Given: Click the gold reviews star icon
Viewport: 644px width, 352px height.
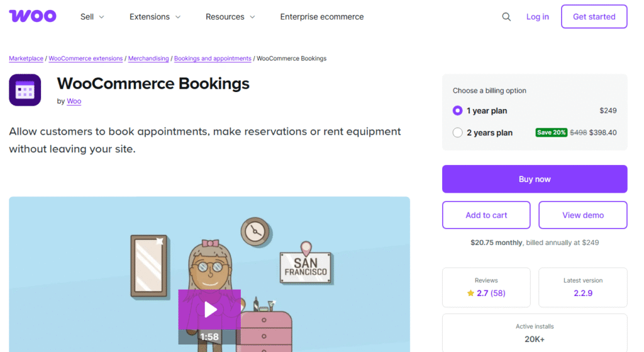Looking at the screenshot, I should 470,293.
